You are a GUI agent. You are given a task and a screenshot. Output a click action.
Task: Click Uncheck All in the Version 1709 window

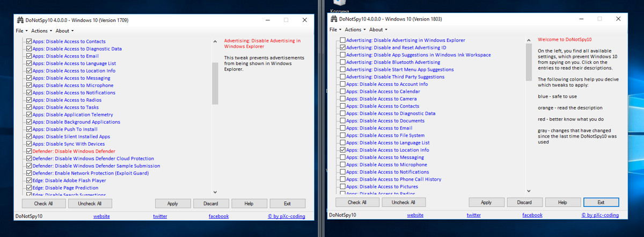[x=90, y=204]
